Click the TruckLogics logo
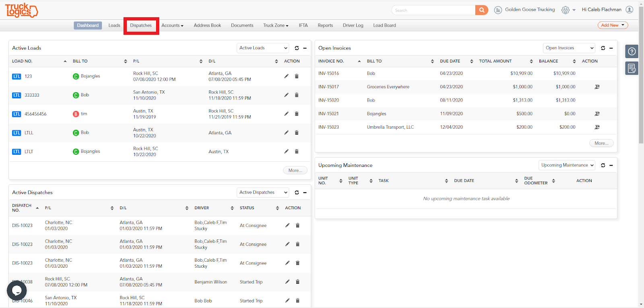Screen dimensions: 644x308 pos(21,10)
